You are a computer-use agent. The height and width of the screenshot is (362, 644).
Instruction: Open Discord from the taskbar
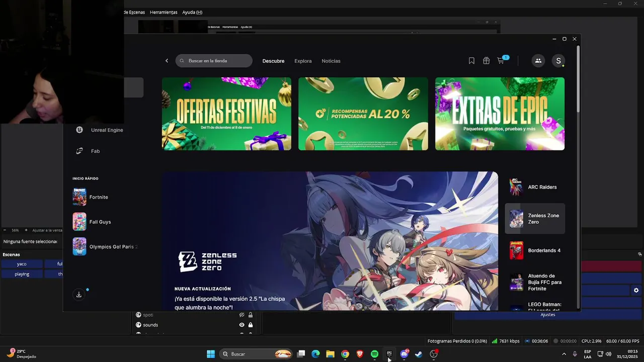pyautogui.click(x=404, y=354)
